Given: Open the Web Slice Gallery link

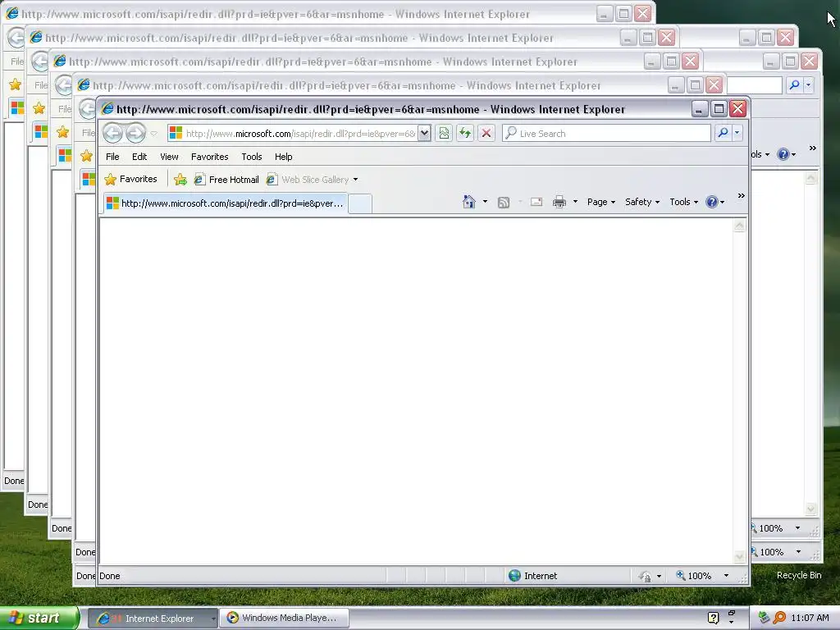Looking at the screenshot, I should (308, 180).
